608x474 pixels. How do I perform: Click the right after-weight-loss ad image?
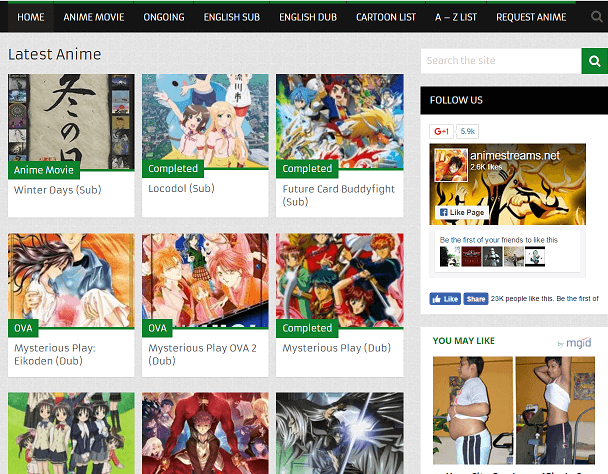[555, 410]
